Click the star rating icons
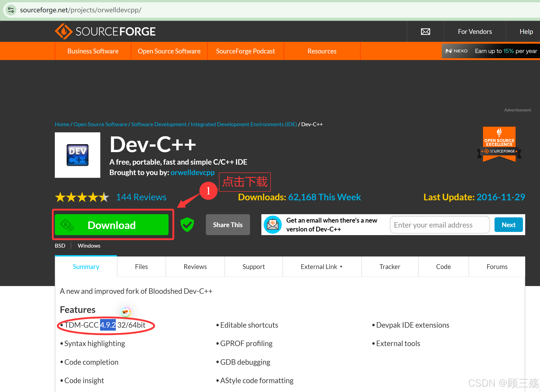 [82, 197]
